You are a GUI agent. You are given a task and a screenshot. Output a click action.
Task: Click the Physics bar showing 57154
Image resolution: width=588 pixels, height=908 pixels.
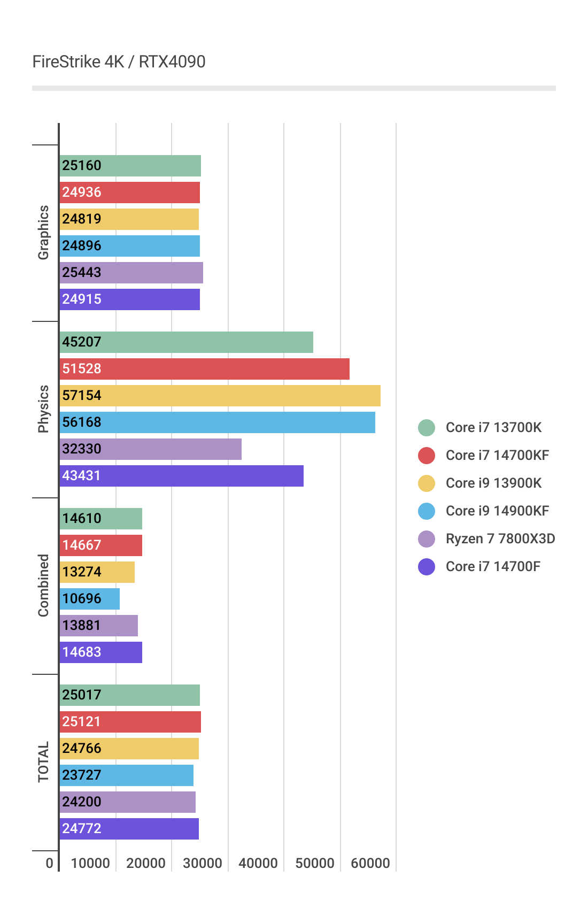pos(220,396)
